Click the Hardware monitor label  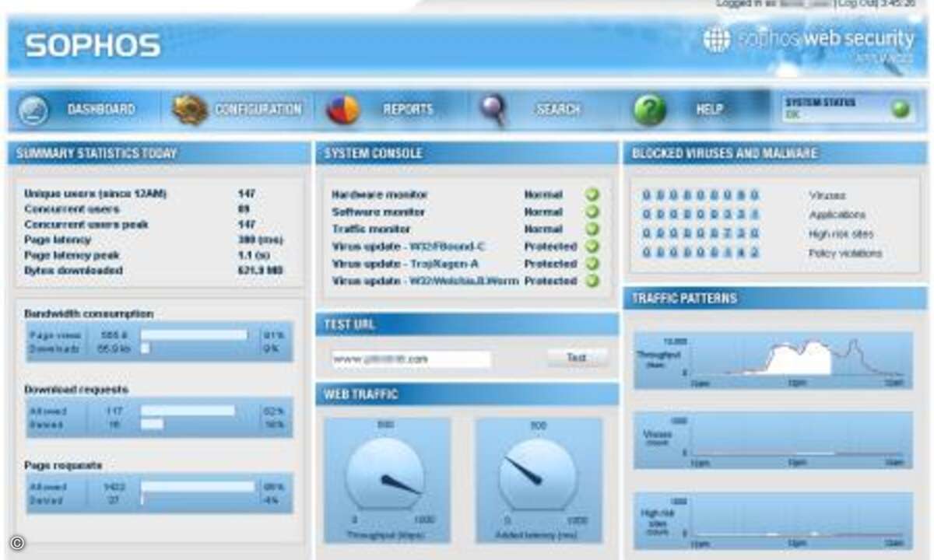[380, 194]
